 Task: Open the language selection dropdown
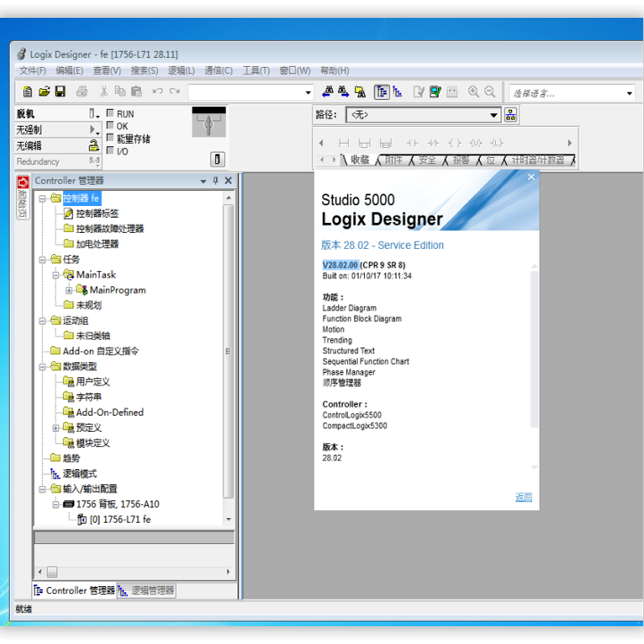click(x=629, y=94)
